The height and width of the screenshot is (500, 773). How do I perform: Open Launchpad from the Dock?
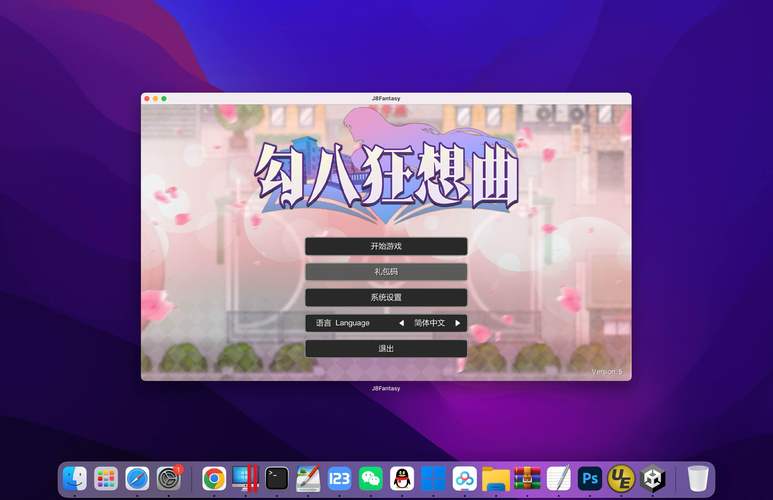tap(106, 478)
